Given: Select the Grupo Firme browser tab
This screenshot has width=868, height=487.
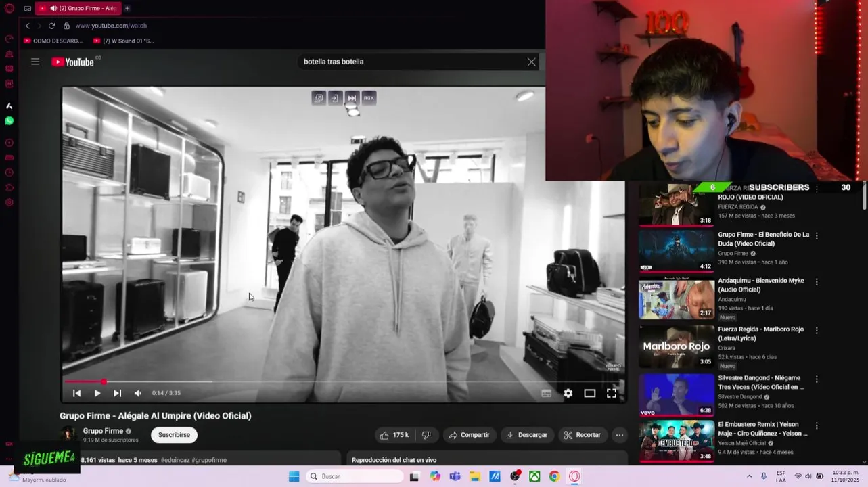Looking at the screenshot, I should point(78,8).
